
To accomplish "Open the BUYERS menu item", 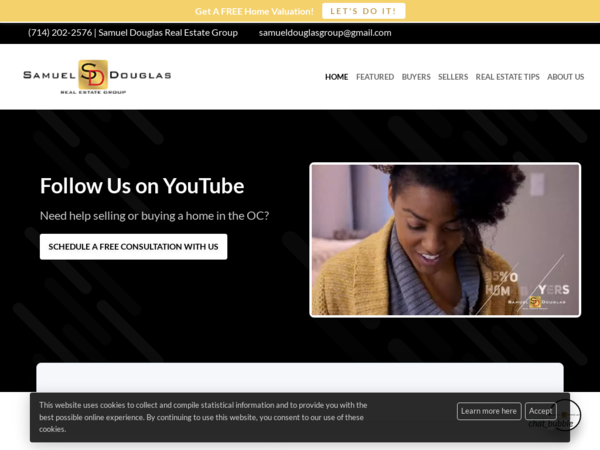I will click(x=416, y=77).
